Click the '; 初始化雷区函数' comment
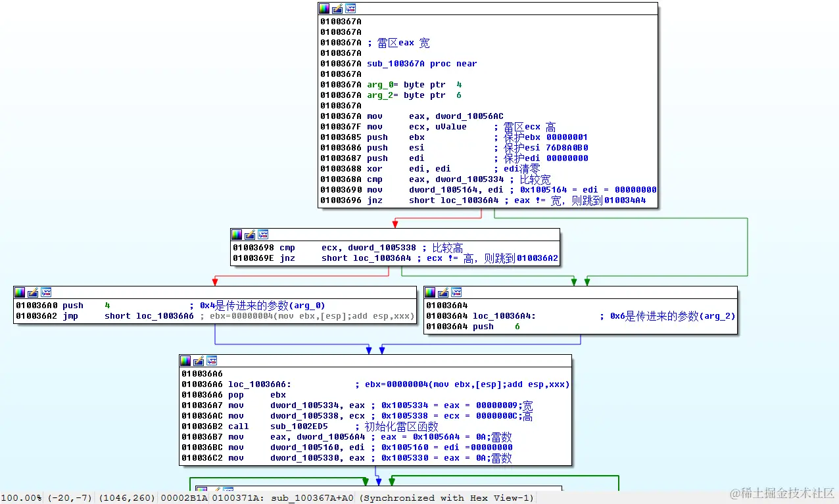Image resolution: width=839 pixels, height=504 pixels. (396, 426)
